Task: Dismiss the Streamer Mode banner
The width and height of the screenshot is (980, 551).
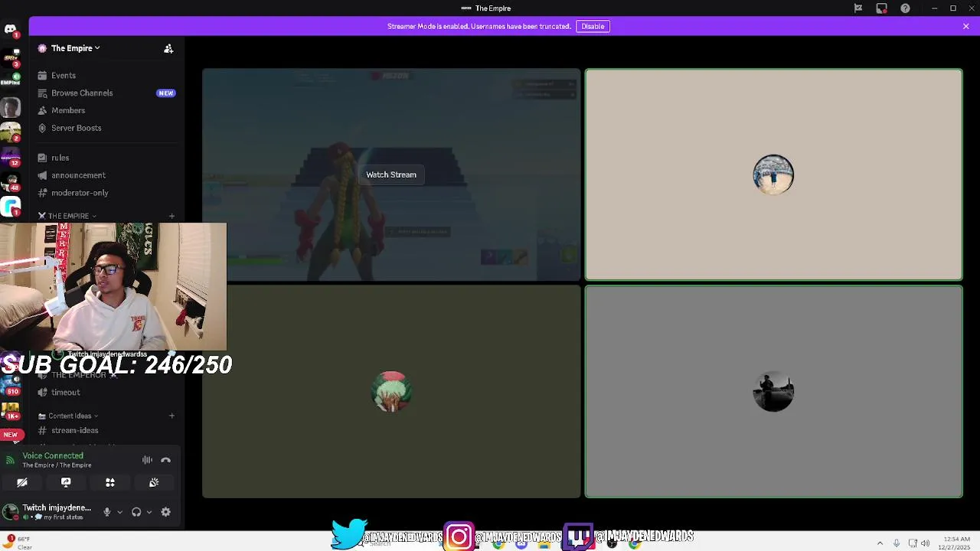Action: [x=965, y=26]
